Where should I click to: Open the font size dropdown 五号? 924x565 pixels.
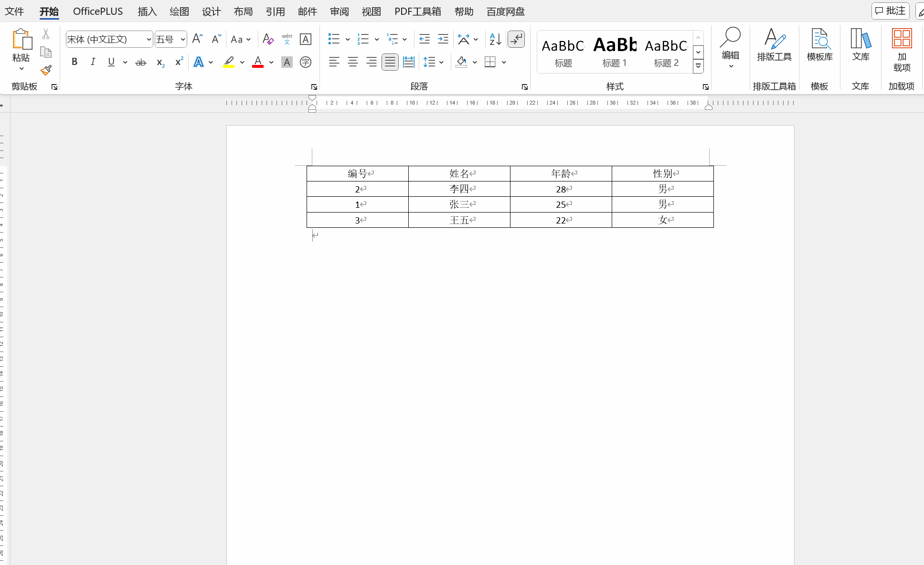183,39
